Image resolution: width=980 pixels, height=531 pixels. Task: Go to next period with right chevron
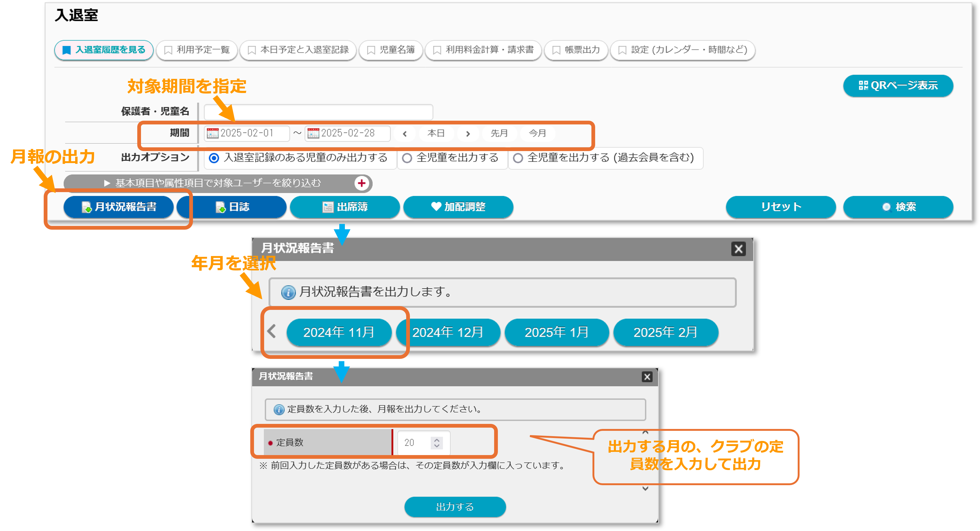(x=468, y=133)
